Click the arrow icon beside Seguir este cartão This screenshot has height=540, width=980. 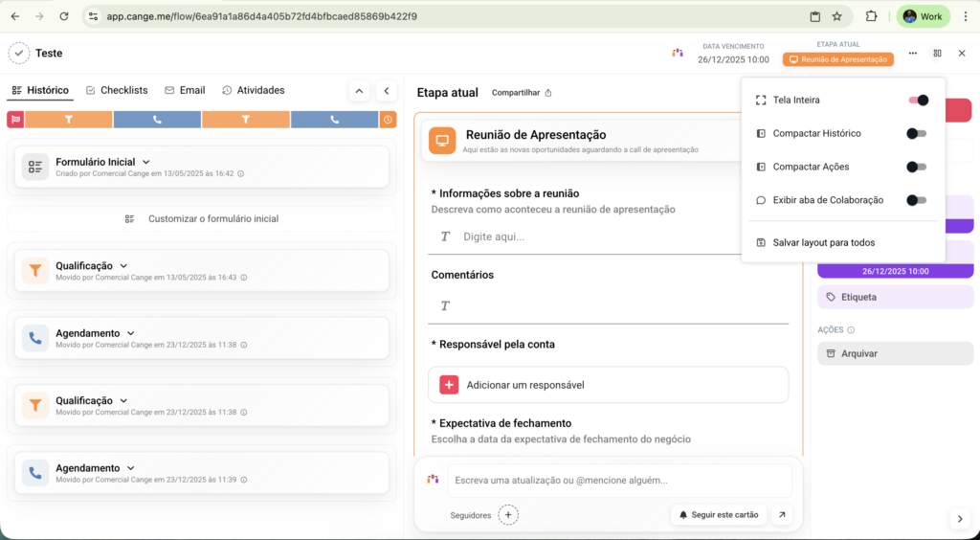click(x=782, y=515)
